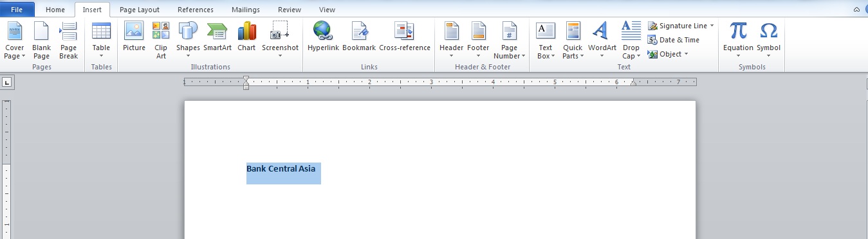Insert a Signature Line

pyautogui.click(x=677, y=26)
